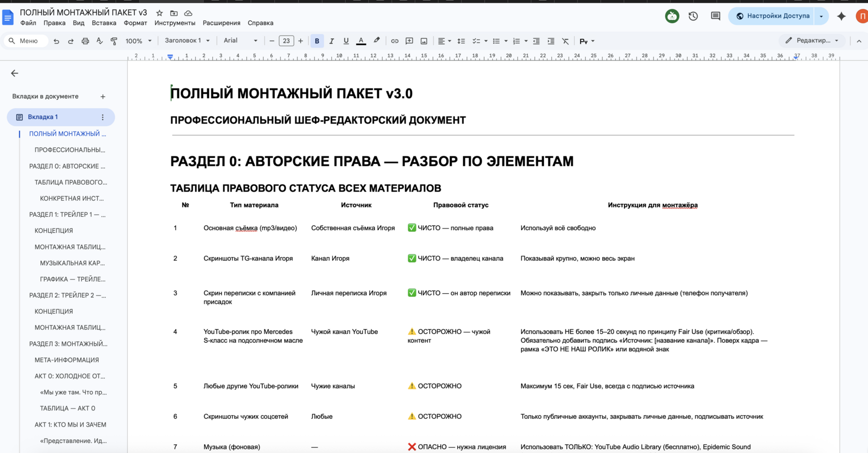Activate the paint format tool
868x453 pixels.
click(x=114, y=41)
